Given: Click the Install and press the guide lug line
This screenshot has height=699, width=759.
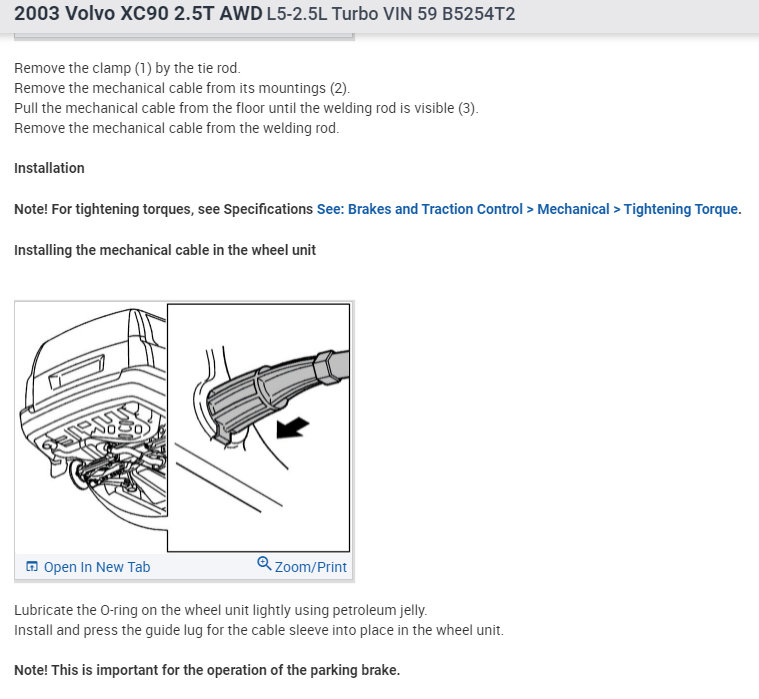Looking at the screenshot, I should tap(259, 630).
